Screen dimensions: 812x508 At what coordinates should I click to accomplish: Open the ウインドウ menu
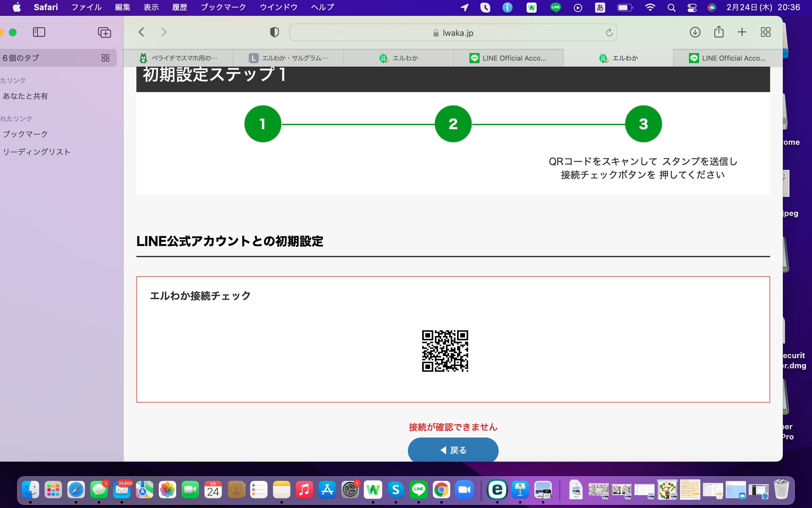(278, 7)
